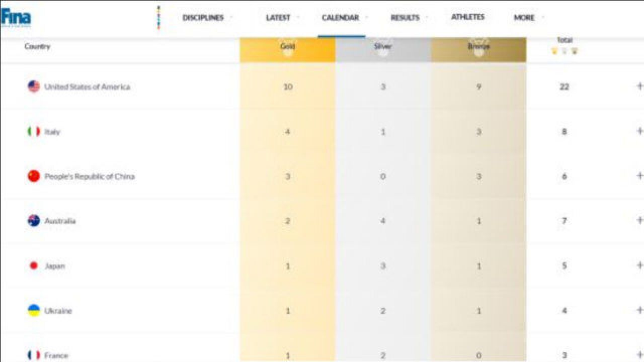Expand the People's Republic of China row

[x=639, y=175]
